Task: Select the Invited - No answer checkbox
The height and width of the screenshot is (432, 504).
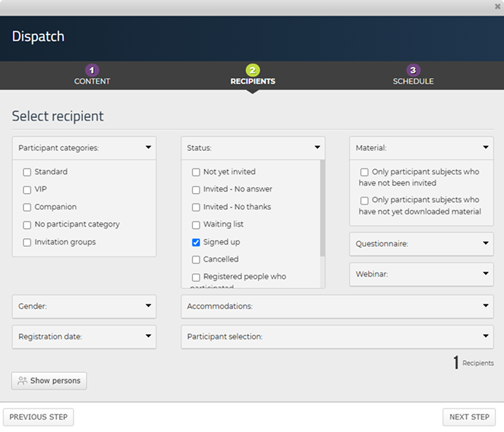Action: [196, 189]
